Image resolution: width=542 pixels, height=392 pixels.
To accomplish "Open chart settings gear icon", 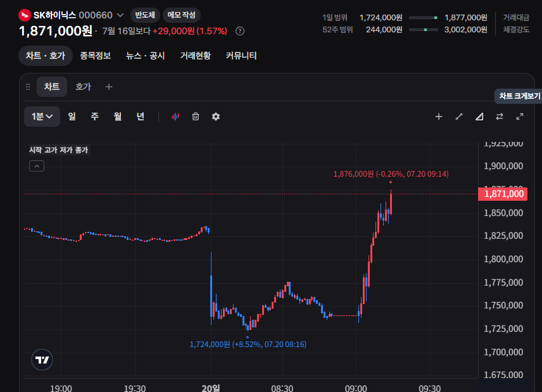I will pyautogui.click(x=216, y=117).
